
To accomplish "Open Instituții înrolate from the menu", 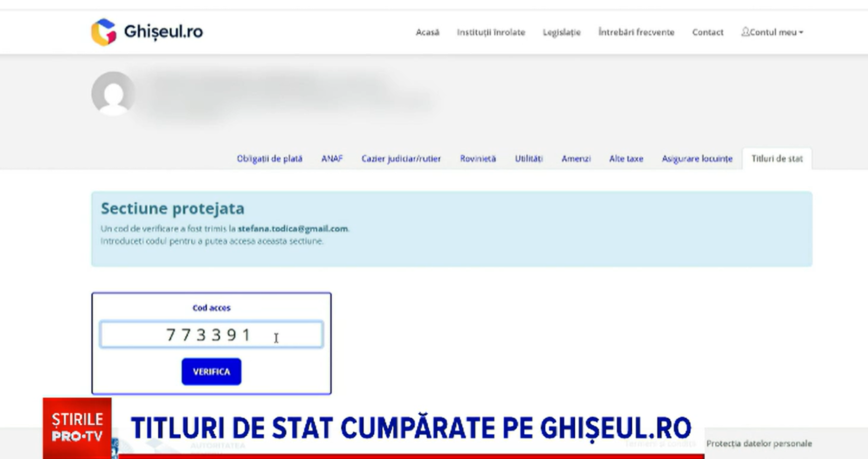I will pos(491,32).
